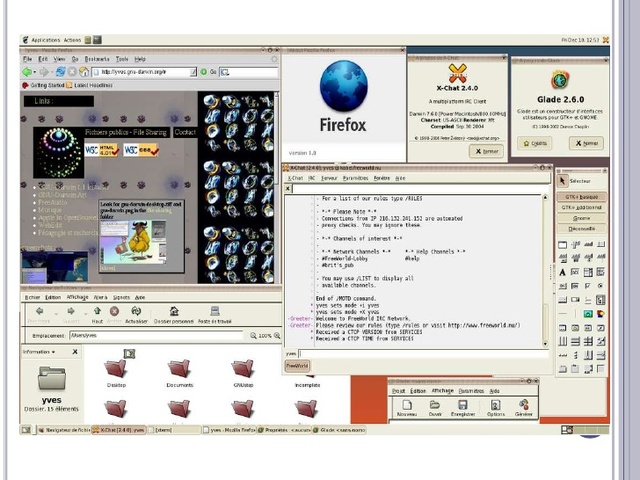Click the green Go button in Firefox
The image size is (640, 480).
click(x=203, y=72)
